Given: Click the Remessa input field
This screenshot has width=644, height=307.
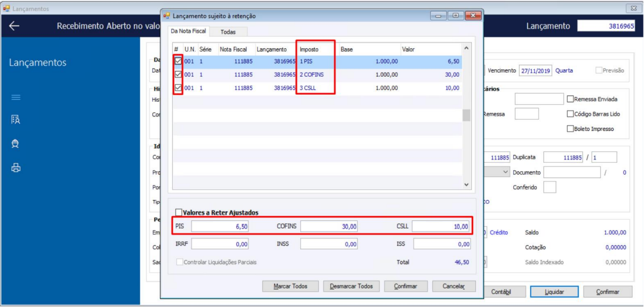Looking at the screenshot, I should [x=526, y=114].
